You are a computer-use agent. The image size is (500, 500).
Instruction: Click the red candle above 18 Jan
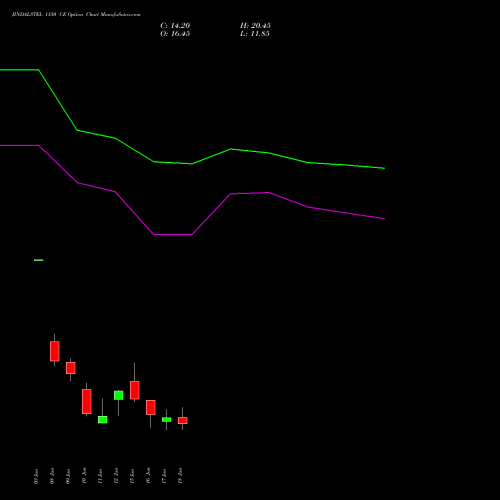point(183,420)
